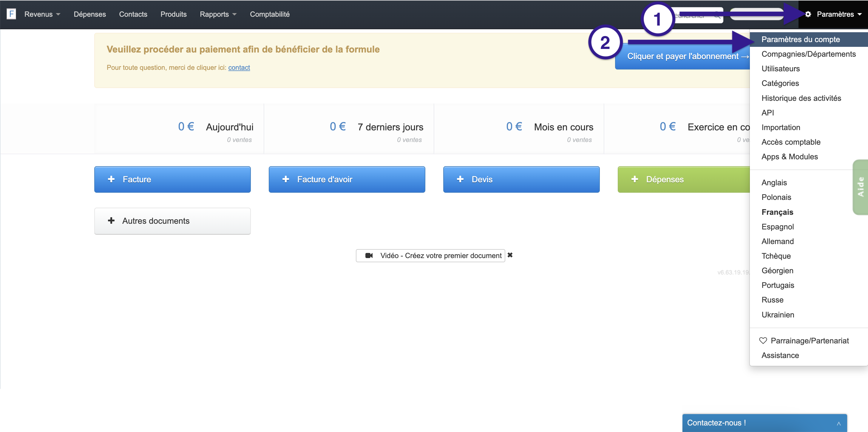Screen dimensions: 868x432
Task: Select Compagnies/Départements menu entry
Action: pos(809,54)
